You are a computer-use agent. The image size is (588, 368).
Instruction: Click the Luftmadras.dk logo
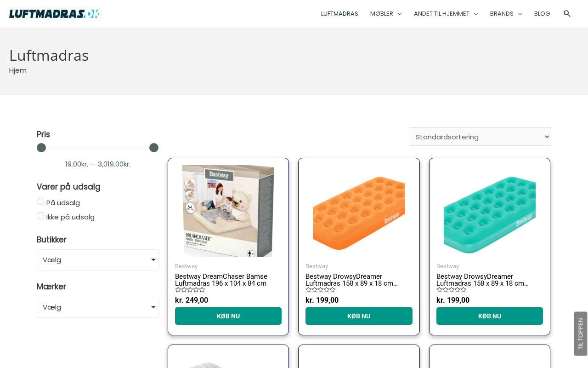54,14
